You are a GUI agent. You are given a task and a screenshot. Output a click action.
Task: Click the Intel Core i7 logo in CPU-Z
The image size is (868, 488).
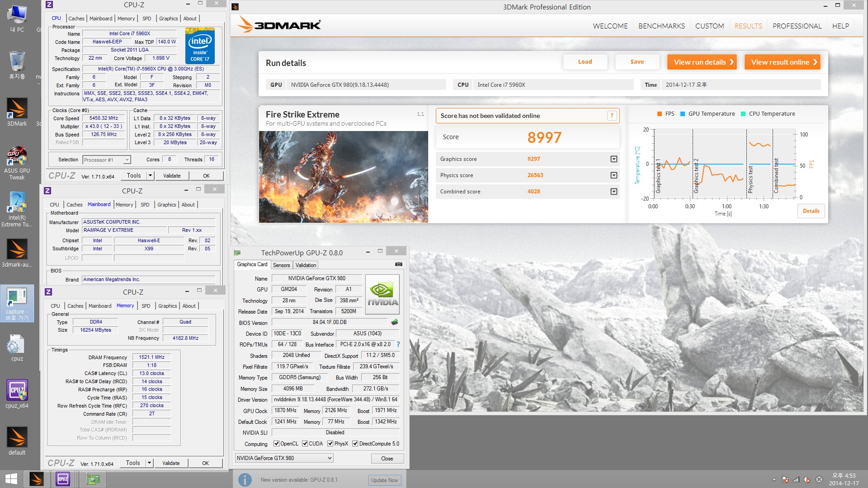tap(200, 46)
